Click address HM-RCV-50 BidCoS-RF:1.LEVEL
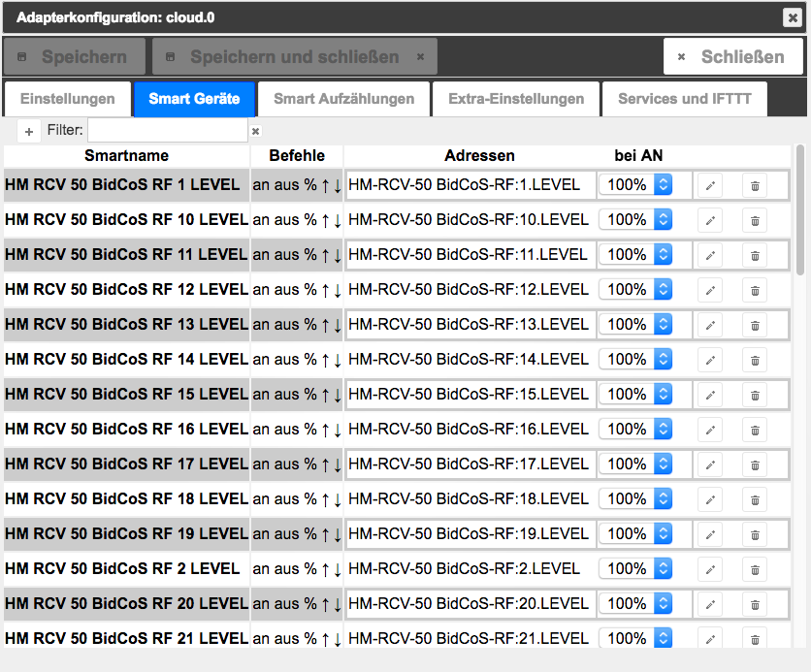Viewport: 811px width, 672px height. point(464,184)
